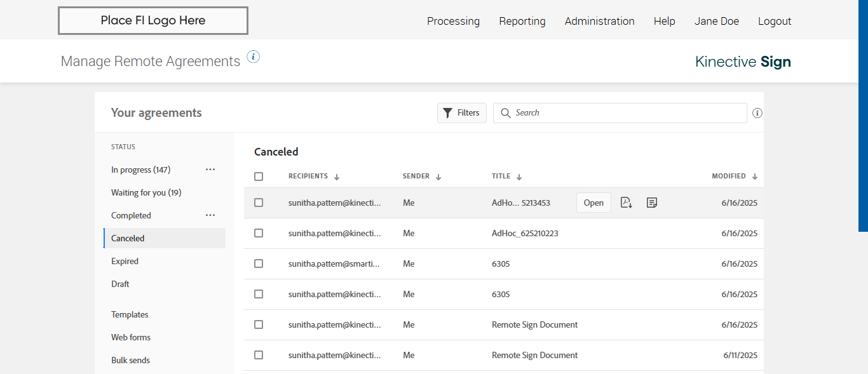This screenshot has width=868, height=374.
Task: Select the checkbox for the 6/11/2025 Remote Sign Document
Action: tap(259, 355)
